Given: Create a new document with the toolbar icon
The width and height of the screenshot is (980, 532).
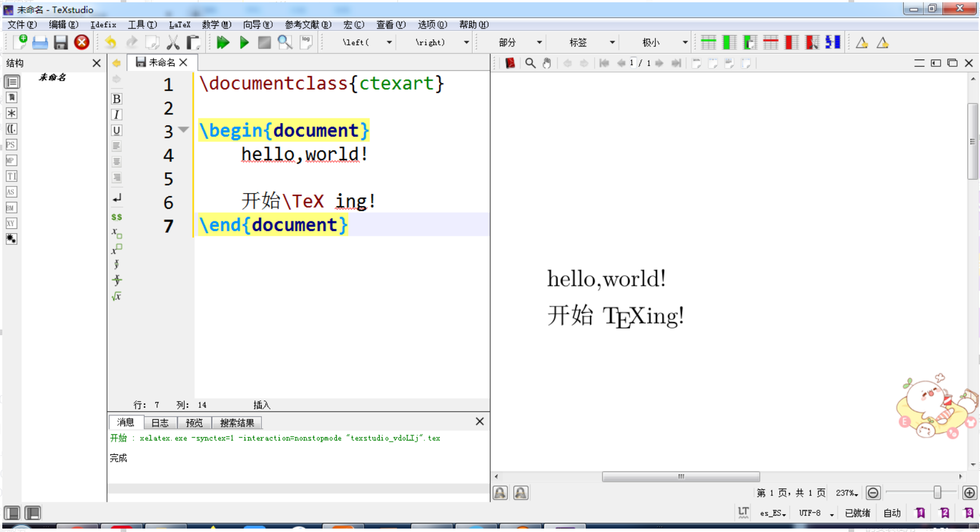Looking at the screenshot, I should (21, 42).
